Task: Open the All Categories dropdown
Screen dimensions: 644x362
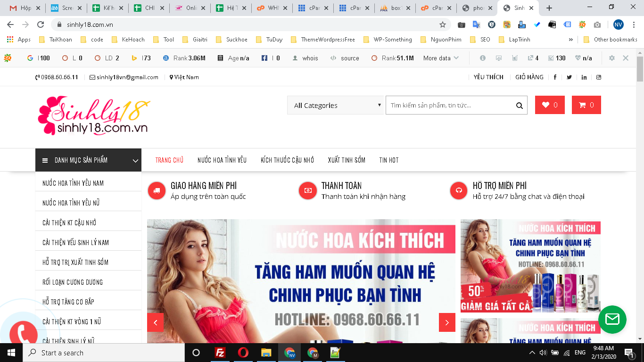Action: coord(335,105)
